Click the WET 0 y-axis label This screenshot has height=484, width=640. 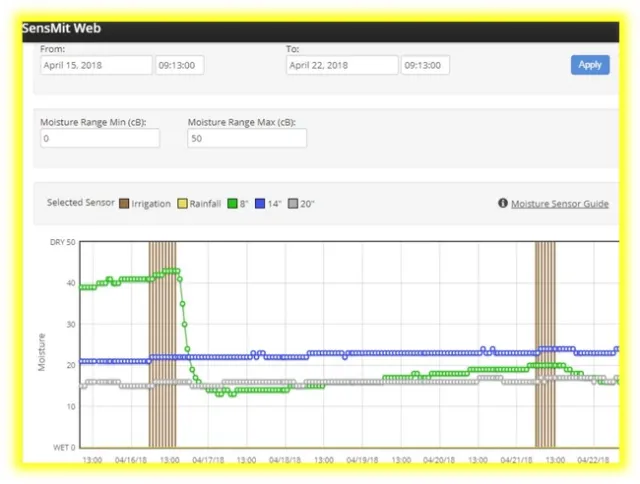pos(64,447)
